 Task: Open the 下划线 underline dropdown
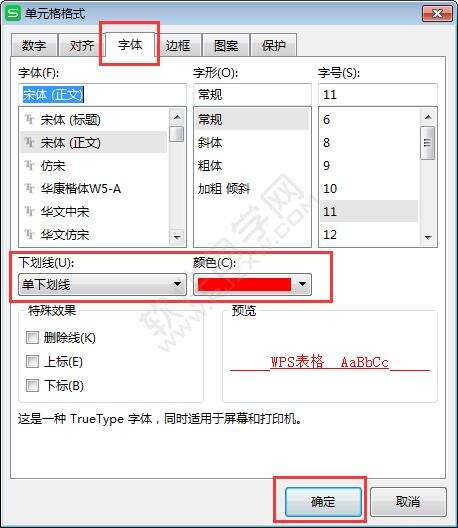coord(102,285)
